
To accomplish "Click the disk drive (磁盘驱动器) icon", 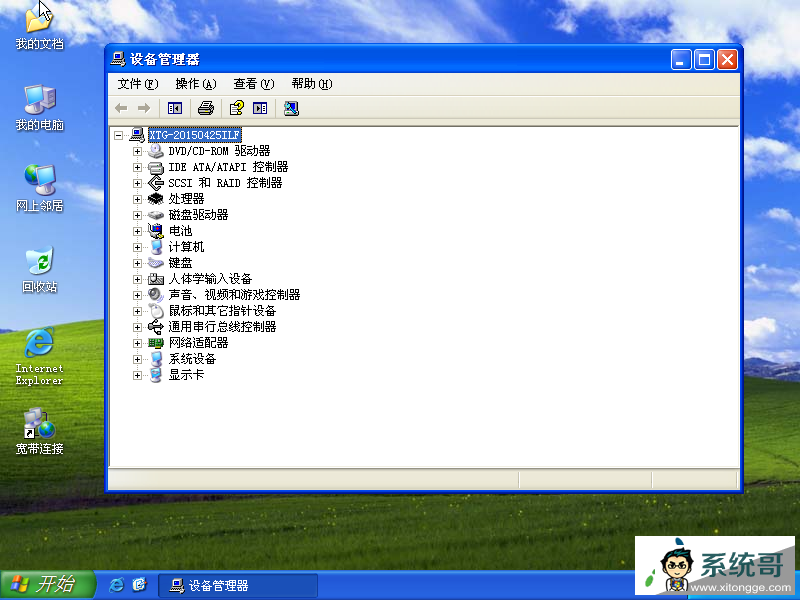I will [156, 215].
